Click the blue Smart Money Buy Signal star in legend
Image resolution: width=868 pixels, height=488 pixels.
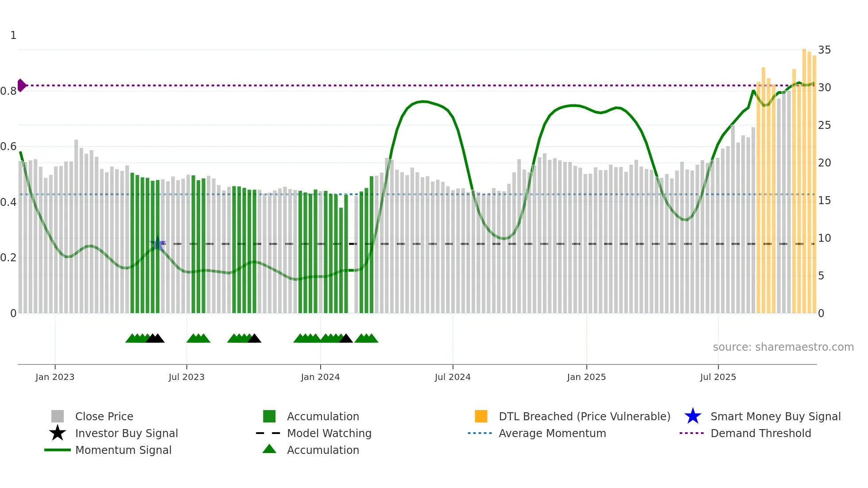coord(693,416)
